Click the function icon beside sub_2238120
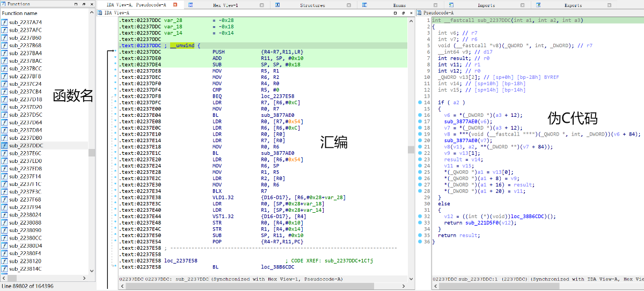This screenshot has width=644, height=291. point(5,261)
